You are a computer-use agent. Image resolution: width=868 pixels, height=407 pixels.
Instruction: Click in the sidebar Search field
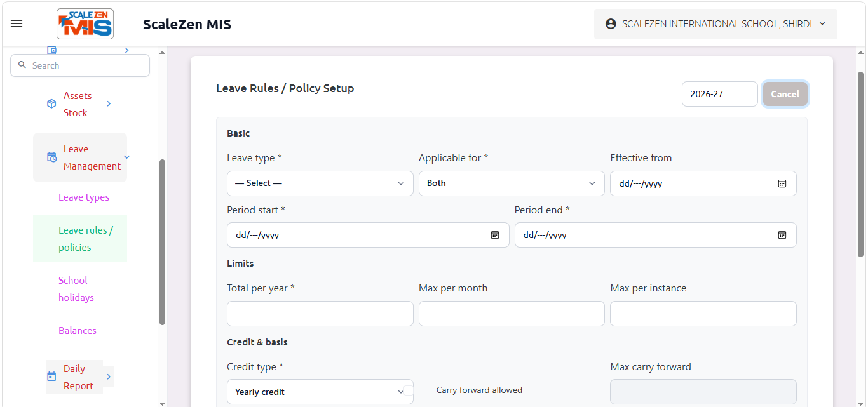pyautogui.click(x=80, y=65)
